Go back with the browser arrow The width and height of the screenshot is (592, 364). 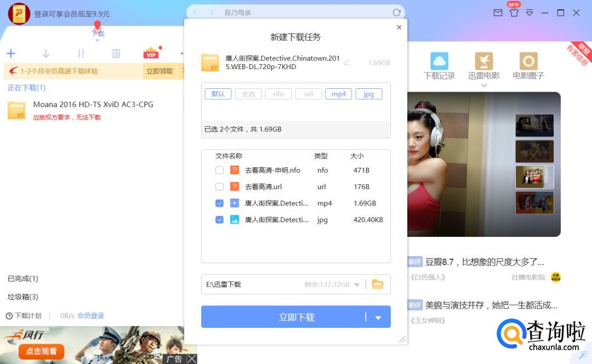[195, 13]
